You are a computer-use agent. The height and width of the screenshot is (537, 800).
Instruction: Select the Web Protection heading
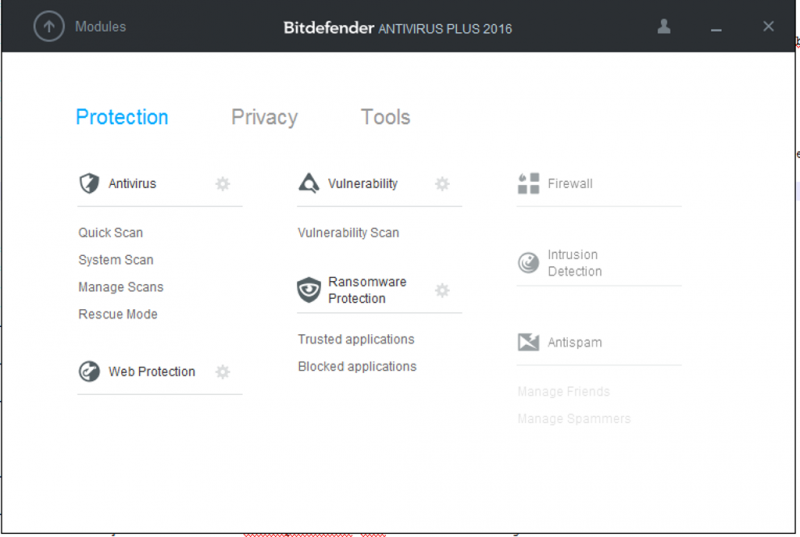click(152, 372)
